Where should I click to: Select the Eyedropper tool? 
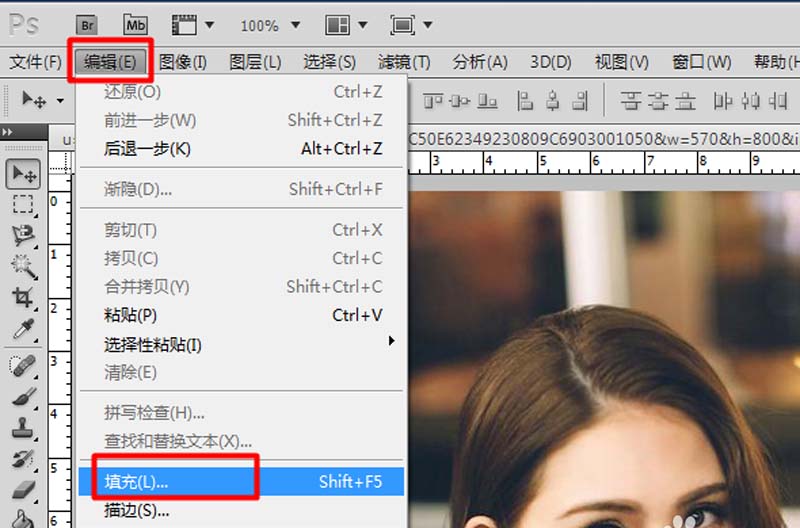[23, 329]
